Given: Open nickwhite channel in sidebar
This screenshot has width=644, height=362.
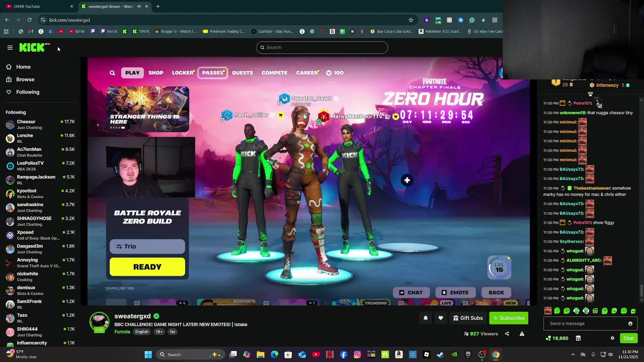Looking at the screenshot, I should pos(40,277).
